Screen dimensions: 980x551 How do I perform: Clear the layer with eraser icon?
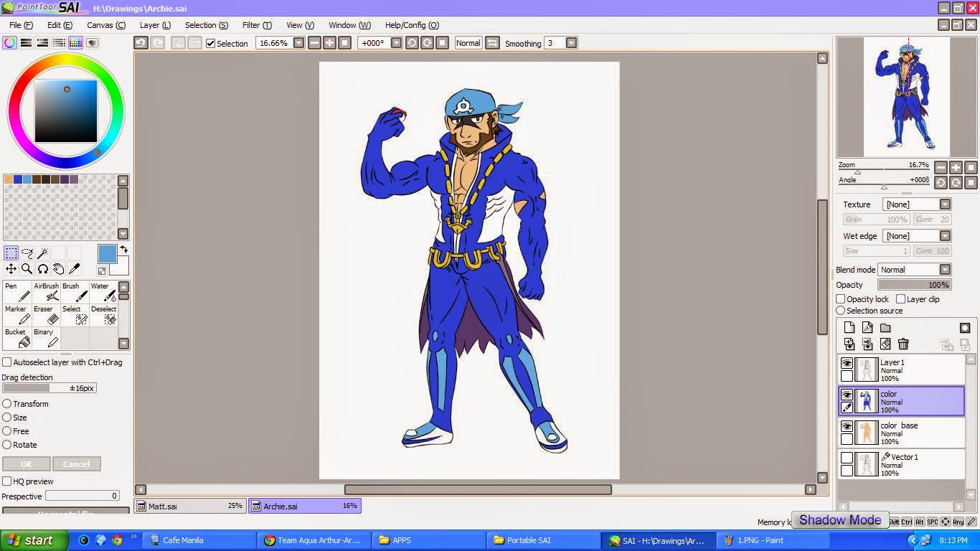tap(885, 344)
